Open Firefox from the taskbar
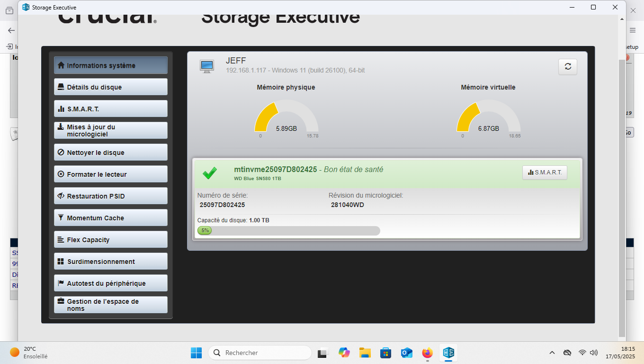This screenshot has height=364, width=644. click(427, 353)
